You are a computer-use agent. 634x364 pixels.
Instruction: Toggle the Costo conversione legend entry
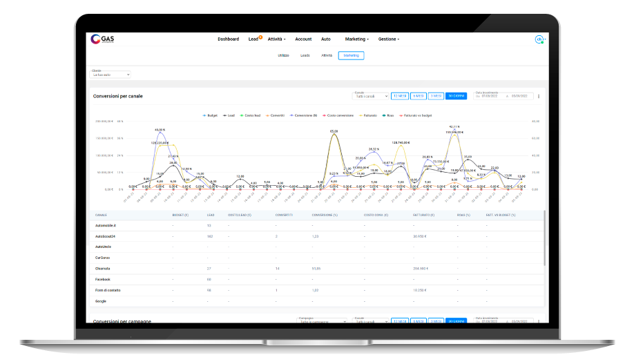338,115
